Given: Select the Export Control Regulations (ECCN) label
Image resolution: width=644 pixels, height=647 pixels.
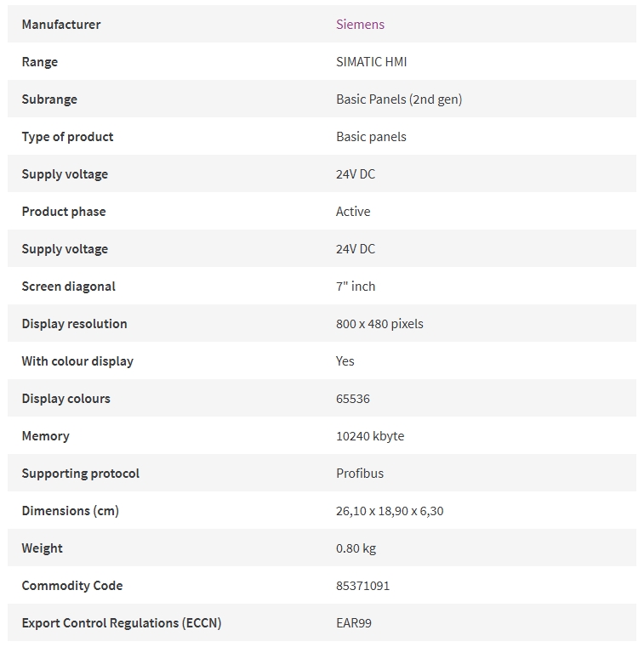Looking at the screenshot, I should 122,623.
